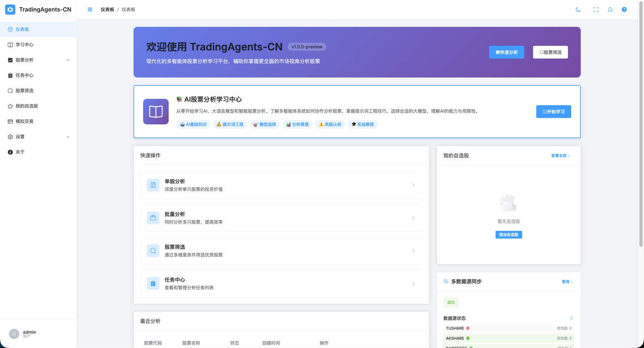
Task: Click the 创建时间 column header
Action: (271, 343)
